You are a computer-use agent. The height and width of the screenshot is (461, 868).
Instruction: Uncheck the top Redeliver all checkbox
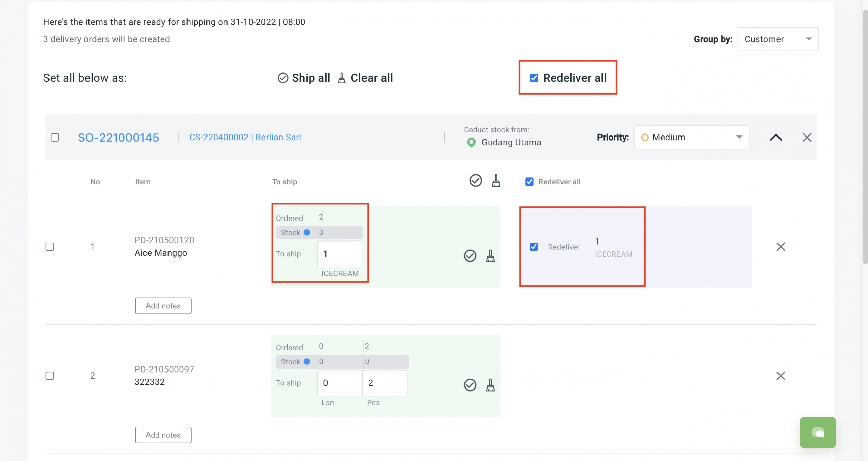pos(534,78)
